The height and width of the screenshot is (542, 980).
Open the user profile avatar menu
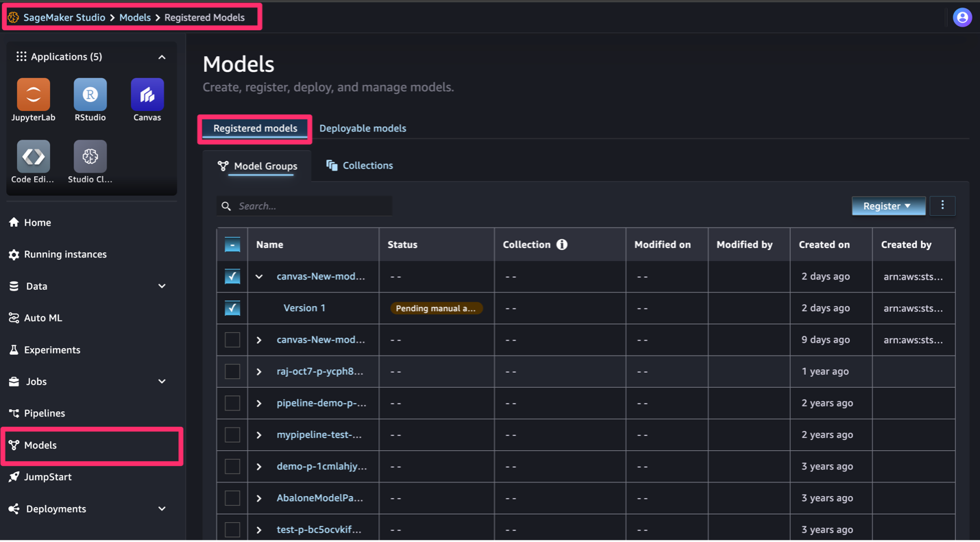[x=962, y=17]
